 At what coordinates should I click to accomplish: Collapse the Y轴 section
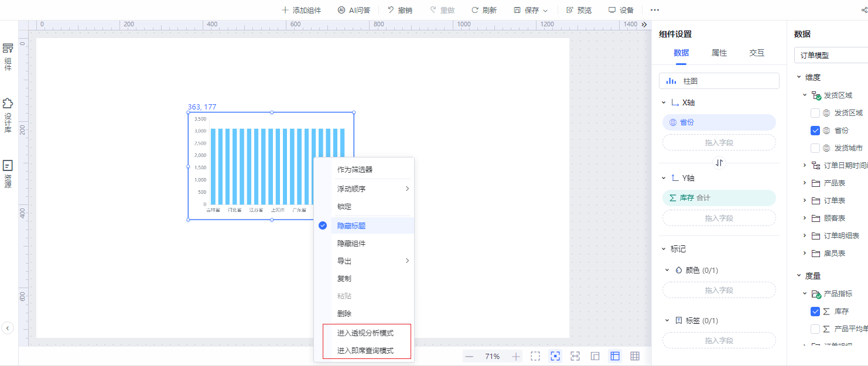tap(664, 178)
